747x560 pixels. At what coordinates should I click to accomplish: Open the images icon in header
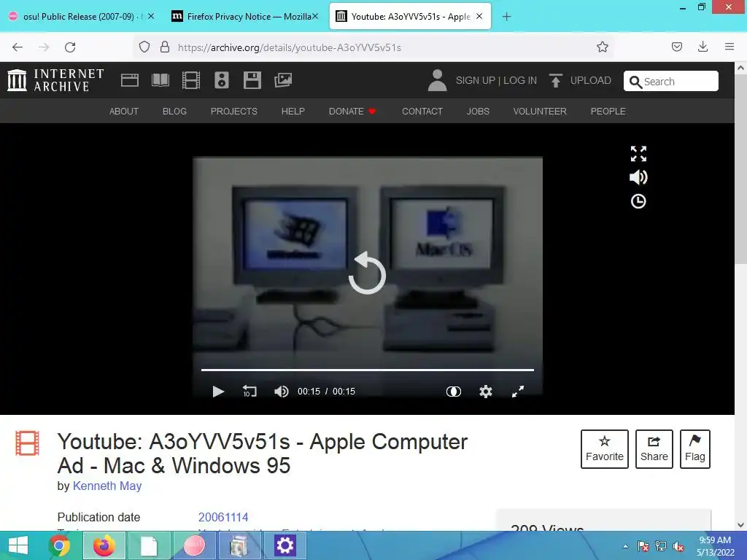coord(283,80)
